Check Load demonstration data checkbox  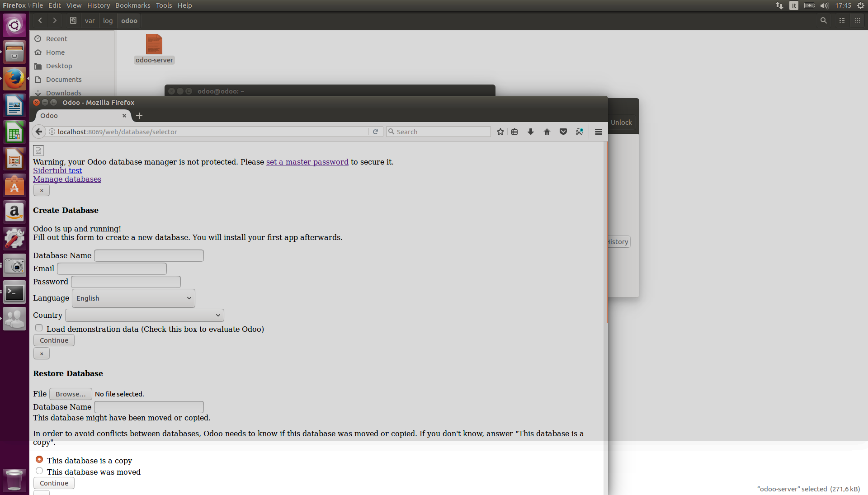(39, 327)
